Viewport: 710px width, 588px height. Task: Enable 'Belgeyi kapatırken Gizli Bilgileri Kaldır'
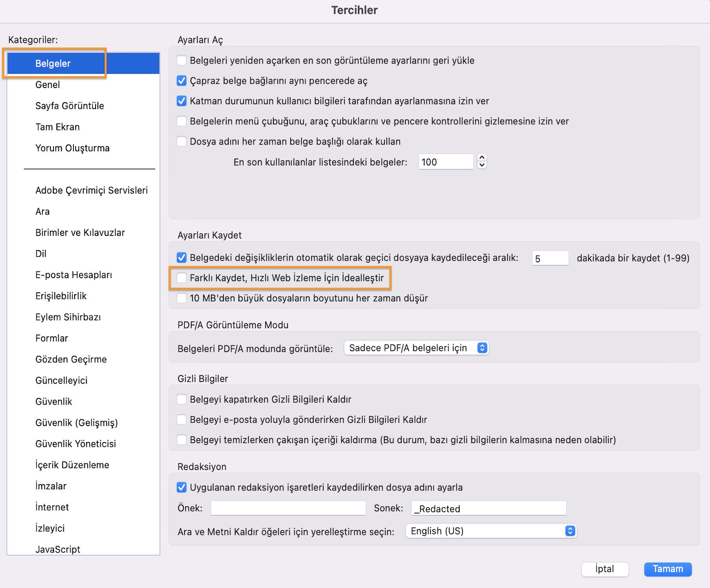click(x=182, y=399)
